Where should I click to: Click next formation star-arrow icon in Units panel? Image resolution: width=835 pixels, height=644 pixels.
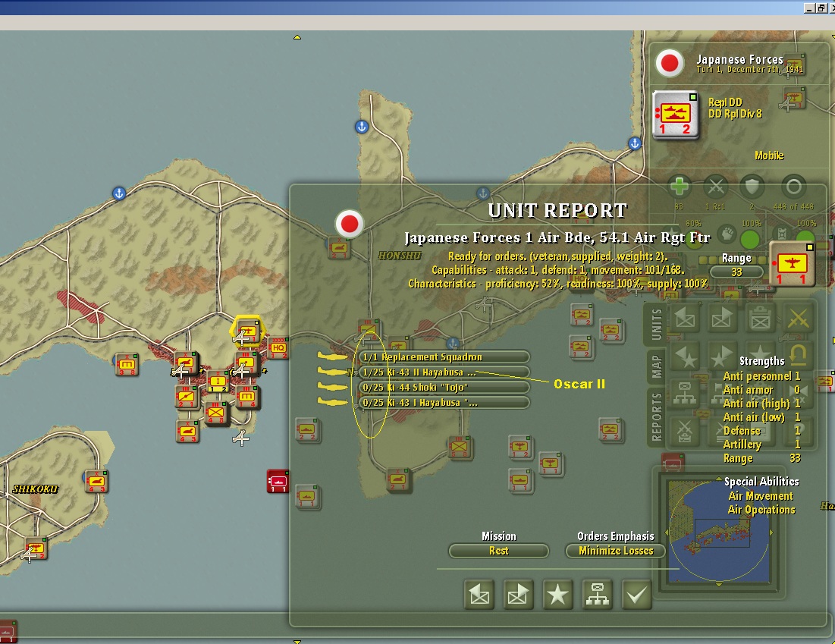tap(723, 355)
